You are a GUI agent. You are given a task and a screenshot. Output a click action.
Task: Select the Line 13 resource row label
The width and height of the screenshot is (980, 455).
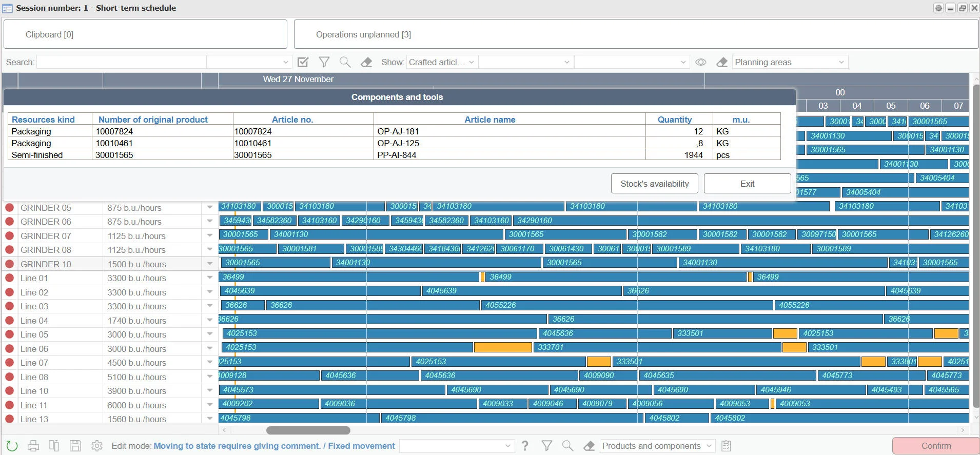pos(34,419)
